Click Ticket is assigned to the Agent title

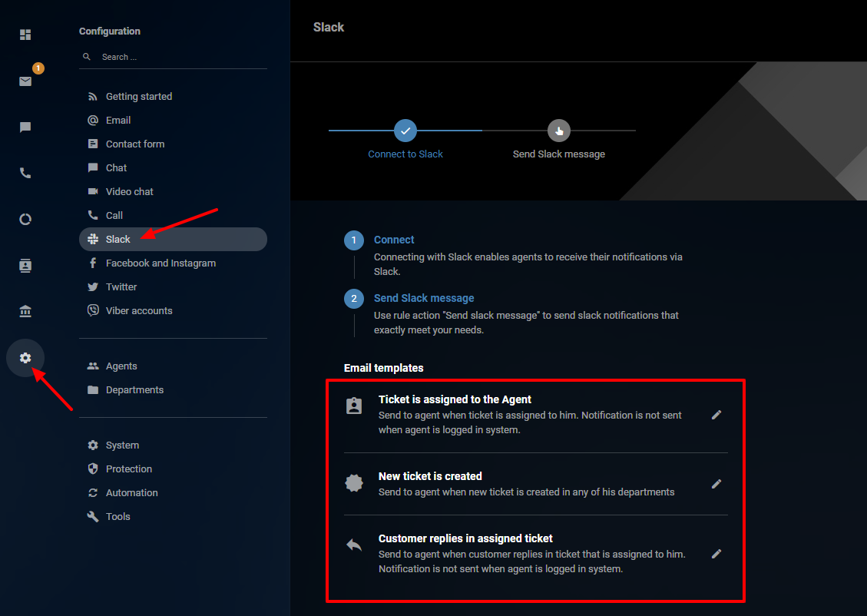455,400
